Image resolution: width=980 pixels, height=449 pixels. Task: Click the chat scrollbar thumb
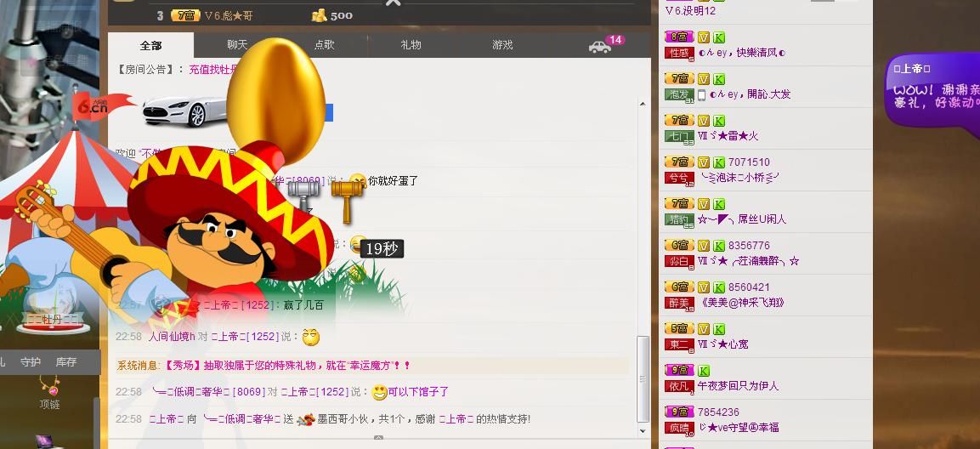[643, 379]
